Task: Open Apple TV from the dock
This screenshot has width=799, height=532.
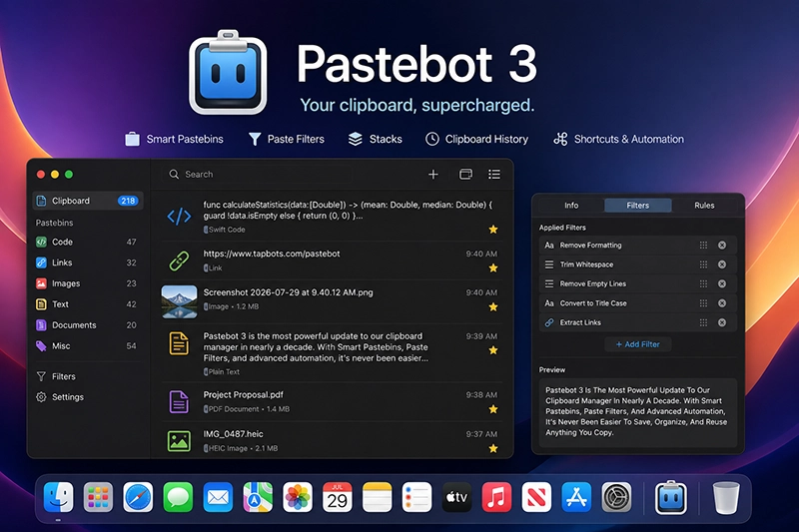Action: 456,497
